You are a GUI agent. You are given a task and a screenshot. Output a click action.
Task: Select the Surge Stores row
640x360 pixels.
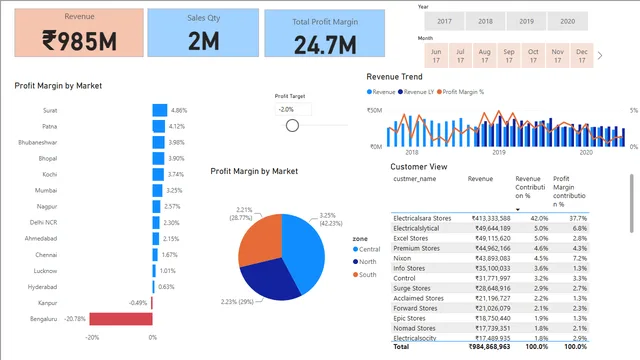coord(490,288)
